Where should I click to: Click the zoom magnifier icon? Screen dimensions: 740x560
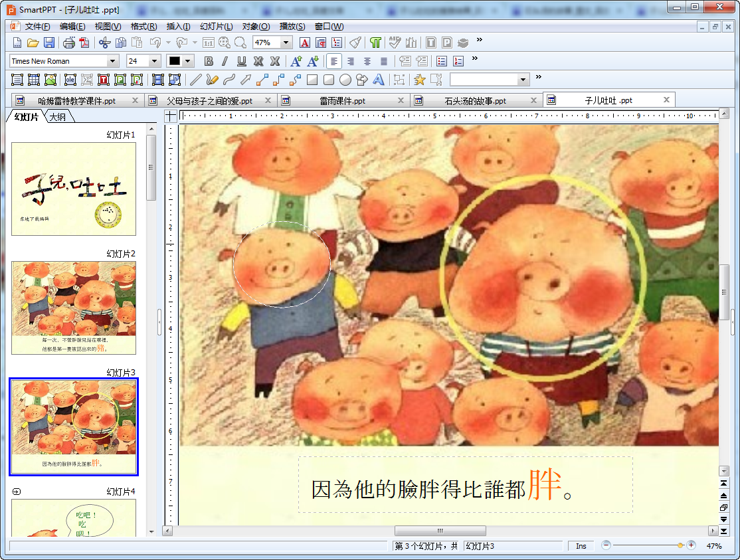click(x=240, y=43)
